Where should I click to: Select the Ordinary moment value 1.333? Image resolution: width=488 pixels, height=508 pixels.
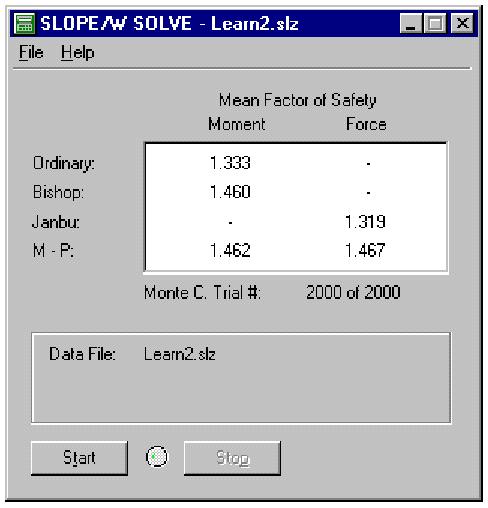coord(230,163)
